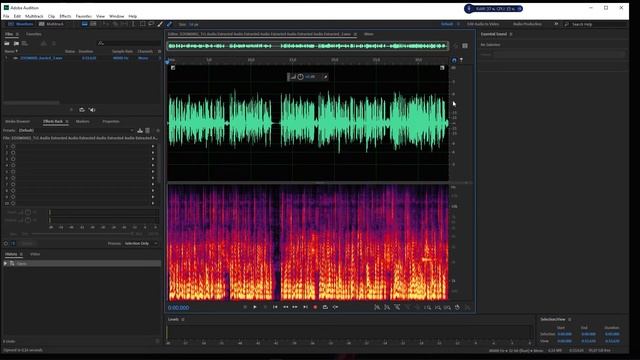Open effect list arrow for slot 9
This screenshot has width=640, height=360.
click(x=153, y=197)
